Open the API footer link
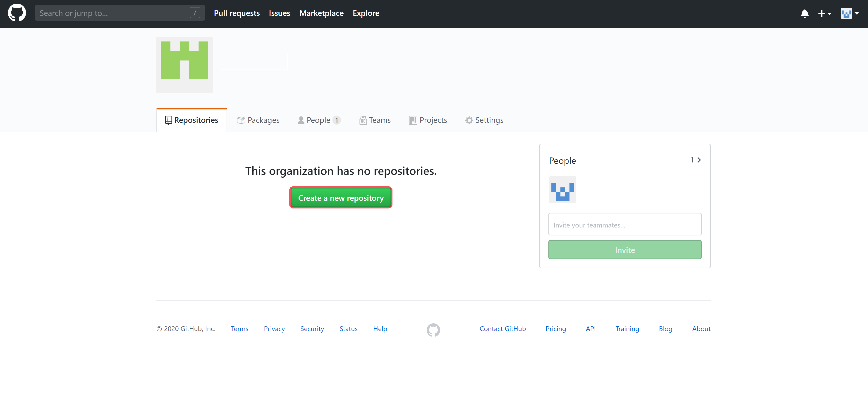The image size is (868, 404). pyautogui.click(x=591, y=329)
